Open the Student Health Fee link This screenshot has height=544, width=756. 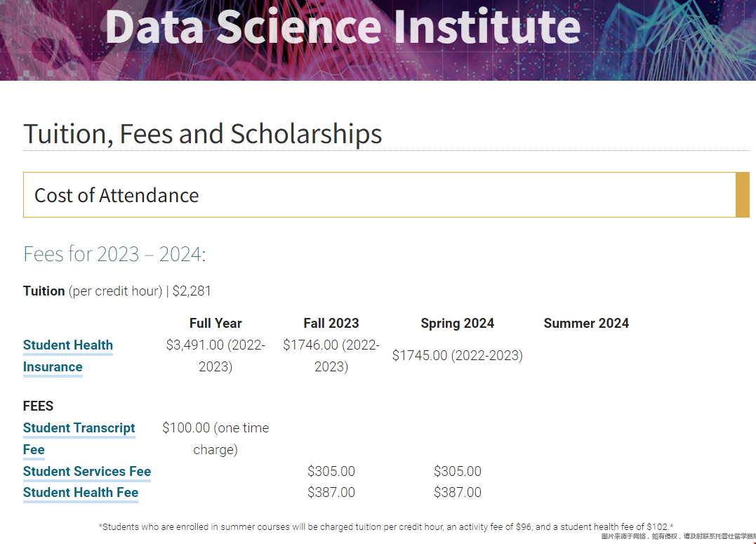[81, 492]
